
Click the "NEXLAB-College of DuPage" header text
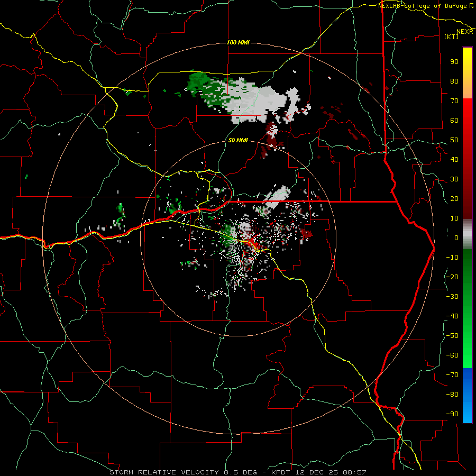[423, 6]
